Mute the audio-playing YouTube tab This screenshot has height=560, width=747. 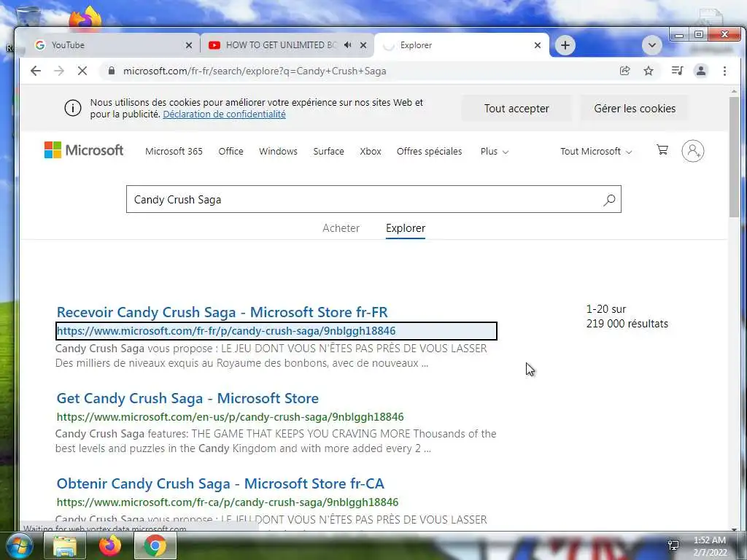[x=348, y=44]
